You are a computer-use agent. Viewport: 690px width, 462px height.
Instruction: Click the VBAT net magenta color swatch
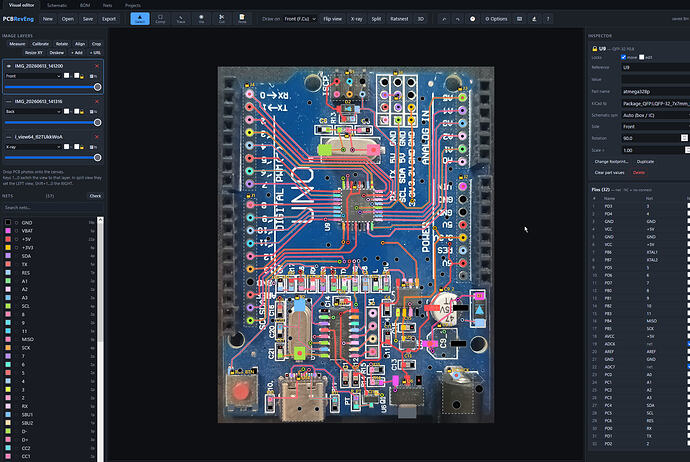8,231
